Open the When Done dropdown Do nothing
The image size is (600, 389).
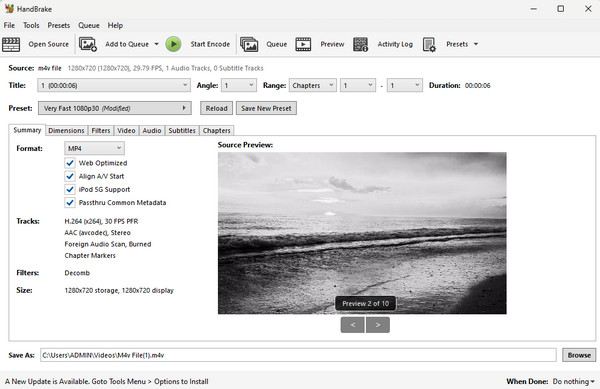(574, 381)
